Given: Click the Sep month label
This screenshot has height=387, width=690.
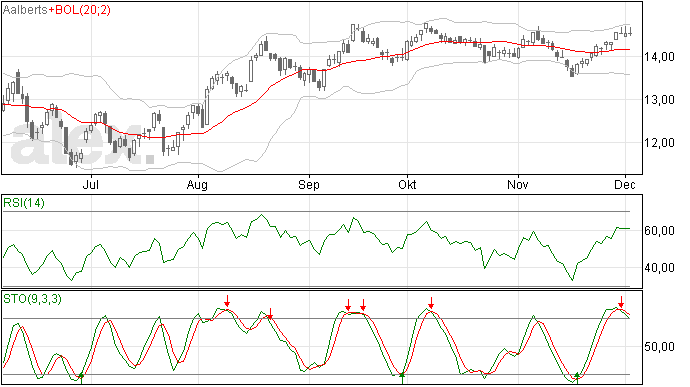Looking at the screenshot, I should (x=309, y=184).
